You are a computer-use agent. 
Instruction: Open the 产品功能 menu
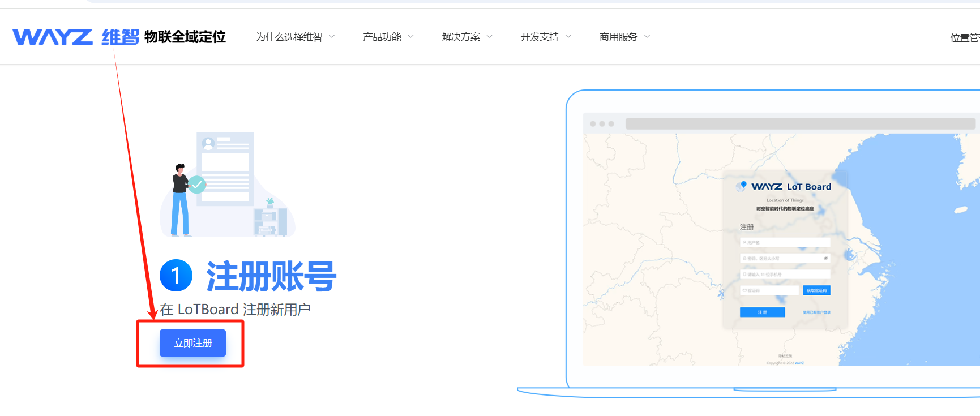click(x=382, y=37)
